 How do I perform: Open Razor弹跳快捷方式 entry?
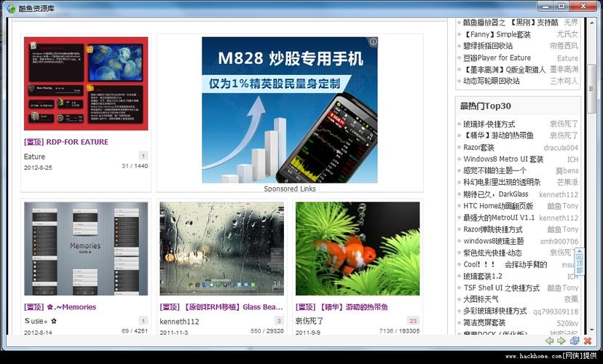tap(492, 229)
